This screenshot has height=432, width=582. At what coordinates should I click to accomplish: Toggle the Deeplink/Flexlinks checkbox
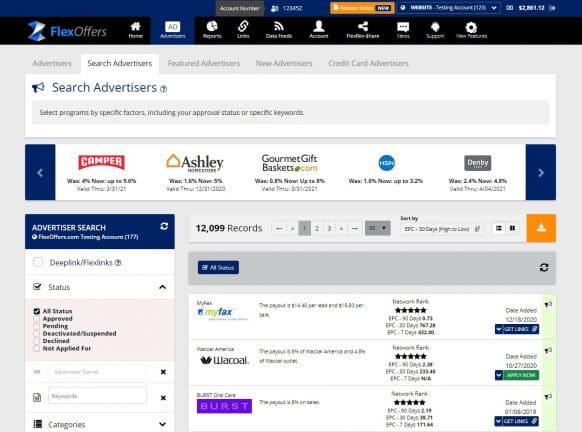pos(38,262)
